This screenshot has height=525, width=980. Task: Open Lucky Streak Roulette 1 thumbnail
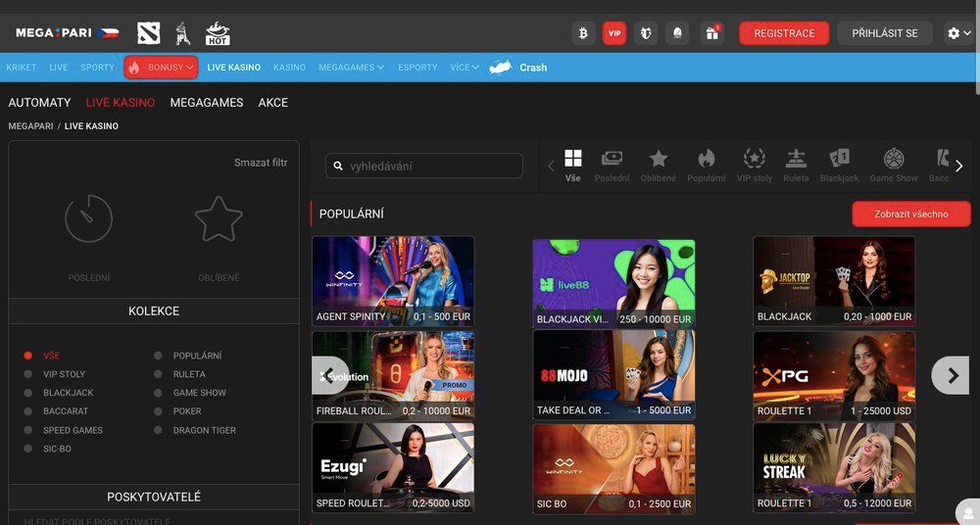pos(834,468)
